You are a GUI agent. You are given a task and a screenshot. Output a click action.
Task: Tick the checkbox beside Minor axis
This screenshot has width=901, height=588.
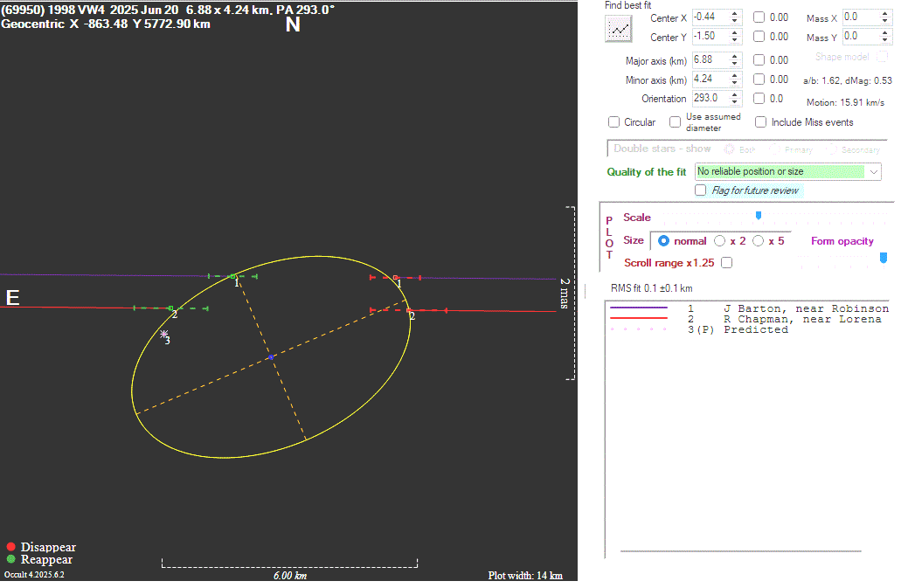pos(759,80)
